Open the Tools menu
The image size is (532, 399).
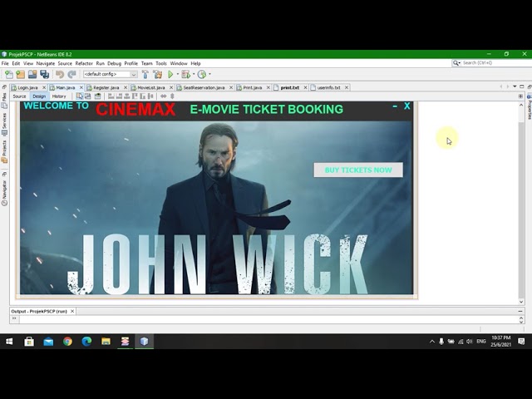click(161, 63)
